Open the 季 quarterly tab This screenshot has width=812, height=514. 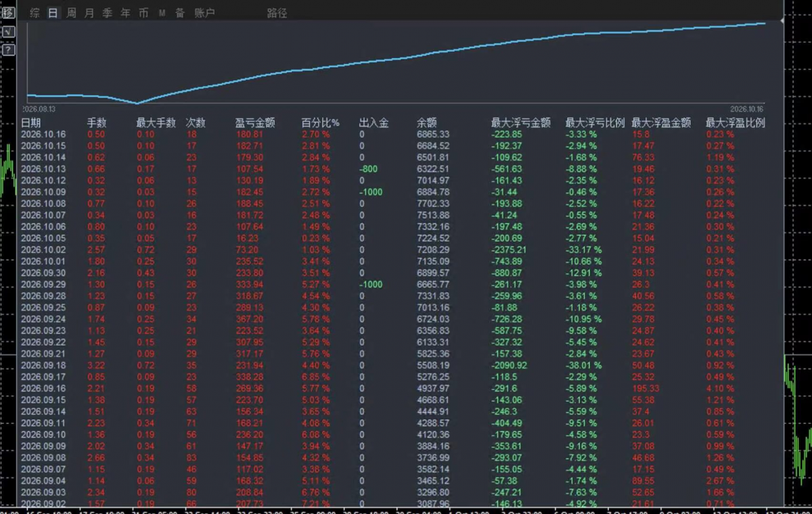click(x=108, y=13)
